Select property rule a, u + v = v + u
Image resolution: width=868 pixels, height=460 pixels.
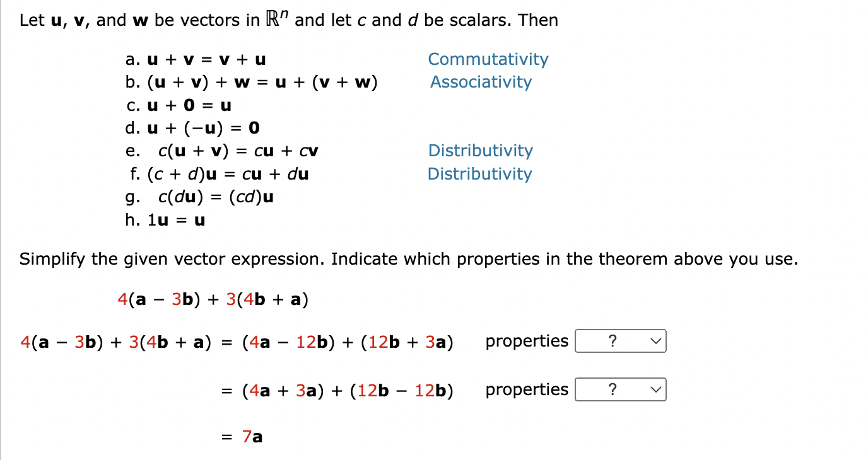tap(196, 59)
